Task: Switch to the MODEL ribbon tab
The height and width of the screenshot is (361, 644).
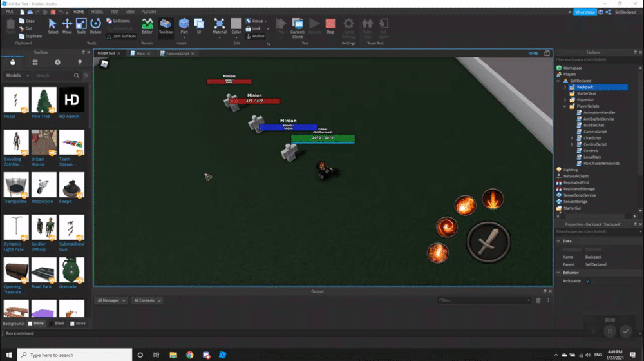Action: pyautogui.click(x=97, y=12)
